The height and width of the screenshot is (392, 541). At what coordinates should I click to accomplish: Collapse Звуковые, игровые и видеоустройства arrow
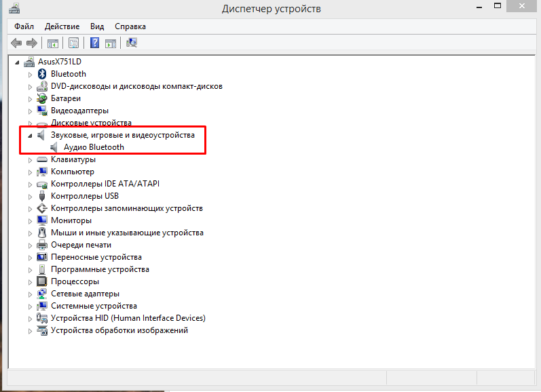[30, 136]
